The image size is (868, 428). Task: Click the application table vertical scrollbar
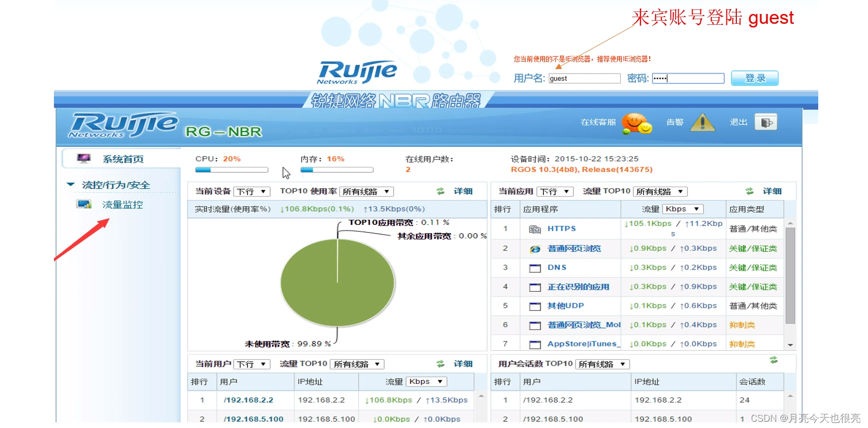[x=790, y=276]
